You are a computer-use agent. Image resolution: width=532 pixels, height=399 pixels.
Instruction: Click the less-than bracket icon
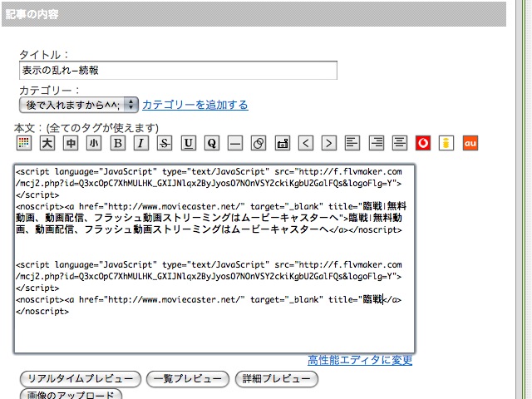click(x=306, y=143)
